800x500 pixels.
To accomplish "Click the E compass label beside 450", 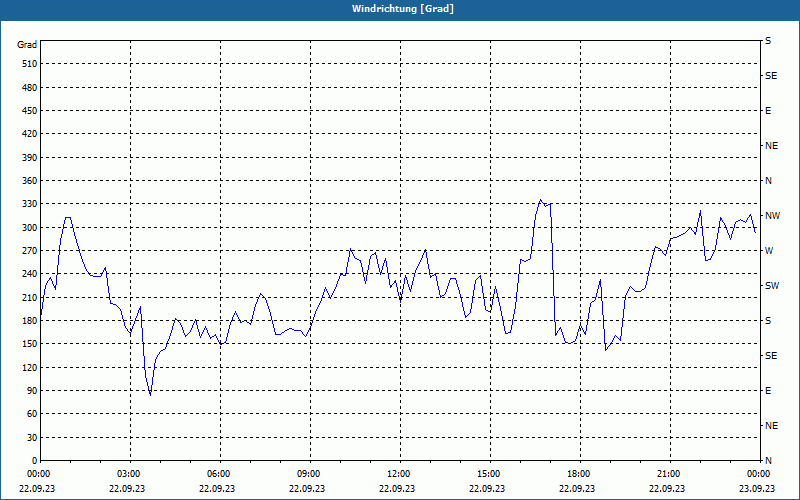I will click(768, 111).
